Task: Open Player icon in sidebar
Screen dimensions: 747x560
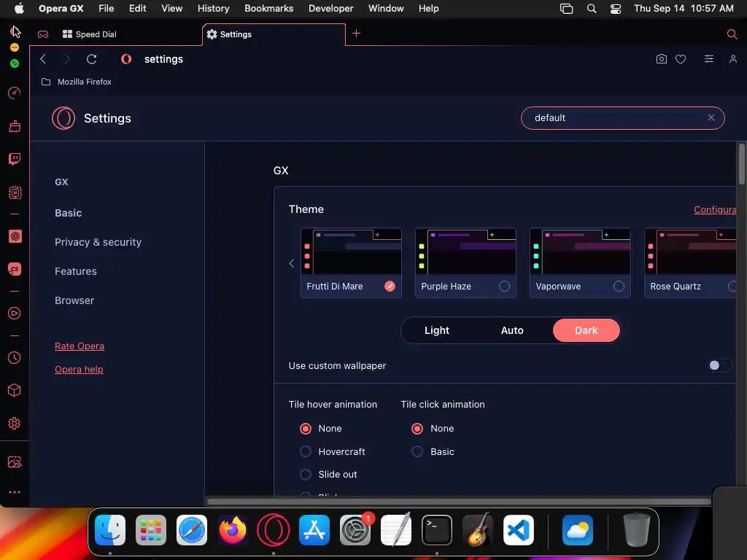Action: pos(15,314)
